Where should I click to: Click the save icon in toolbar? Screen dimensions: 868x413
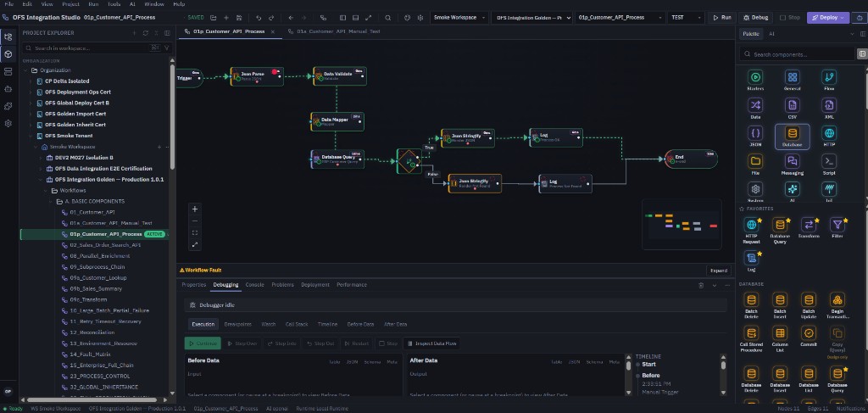pos(239,18)
